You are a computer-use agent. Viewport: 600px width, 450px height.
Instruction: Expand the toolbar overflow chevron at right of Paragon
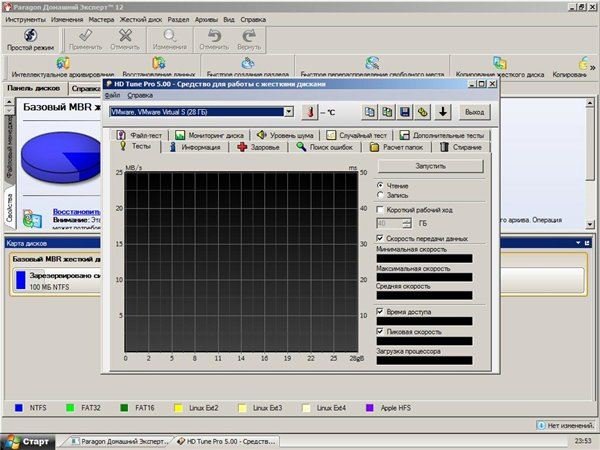(x=593, y=68)
